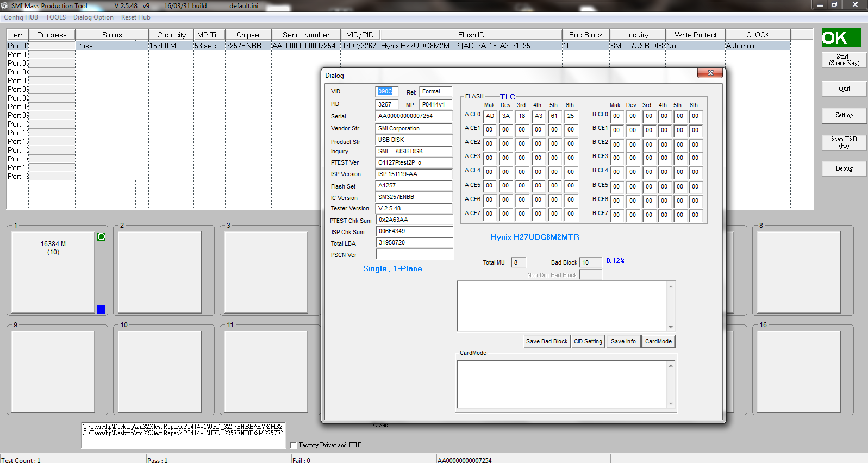Click the Scan USB (F5) button

(844, 142)
